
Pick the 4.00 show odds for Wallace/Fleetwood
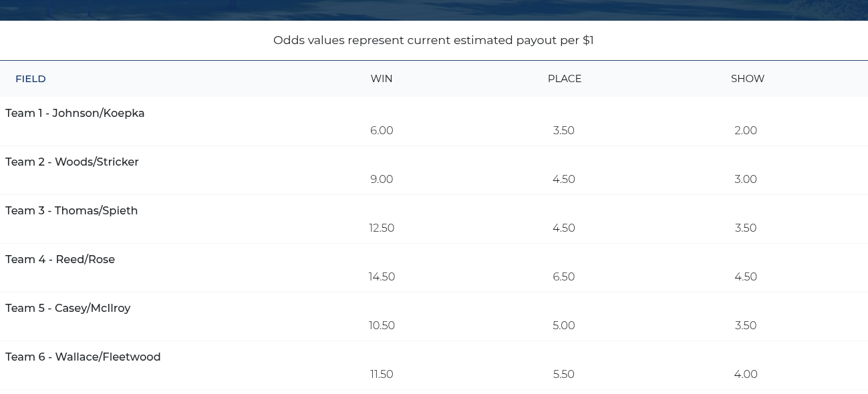coord(746,375)
